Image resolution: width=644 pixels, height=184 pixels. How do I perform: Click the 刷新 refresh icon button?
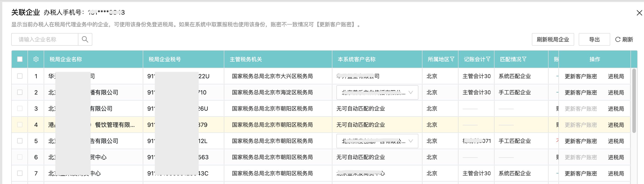coord(624,39)
